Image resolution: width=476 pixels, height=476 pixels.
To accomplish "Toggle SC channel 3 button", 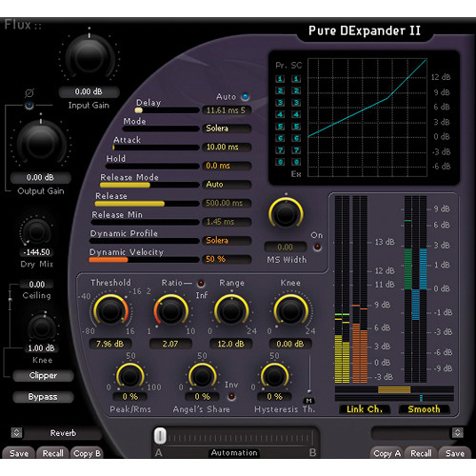I will 296,103.
